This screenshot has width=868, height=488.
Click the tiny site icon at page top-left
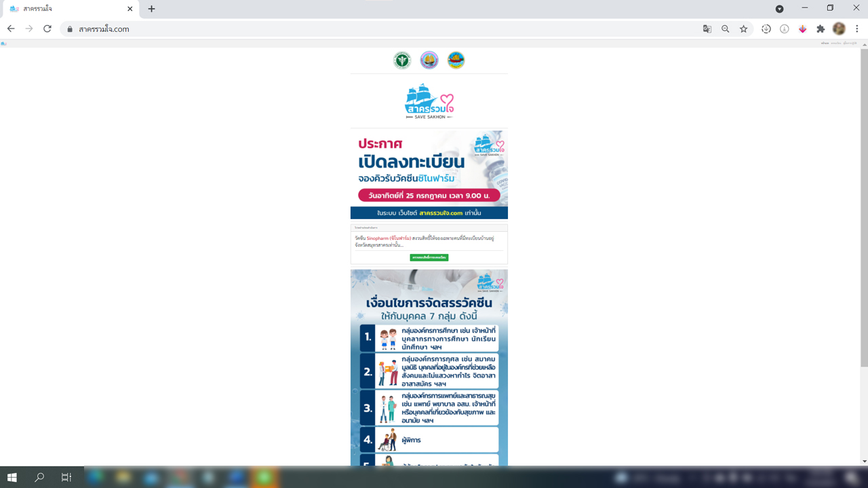pos(3,43)
